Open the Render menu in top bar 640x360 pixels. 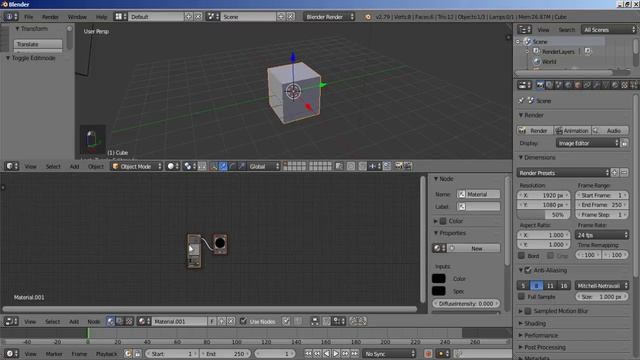50,17
